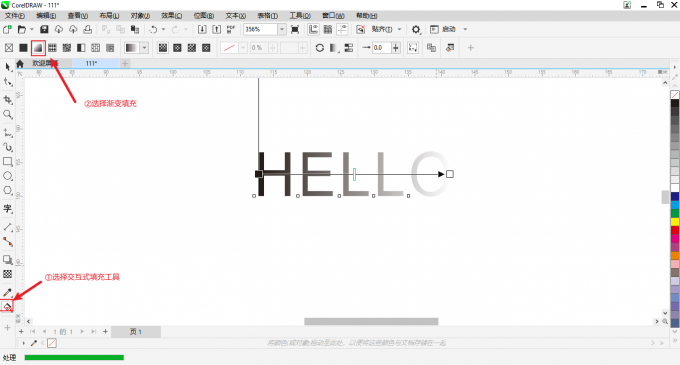The height and width of the screenshot is (365, 680).
Task: Click the Open folder icon
Action: pyautogui.click(x=22, y=29)
